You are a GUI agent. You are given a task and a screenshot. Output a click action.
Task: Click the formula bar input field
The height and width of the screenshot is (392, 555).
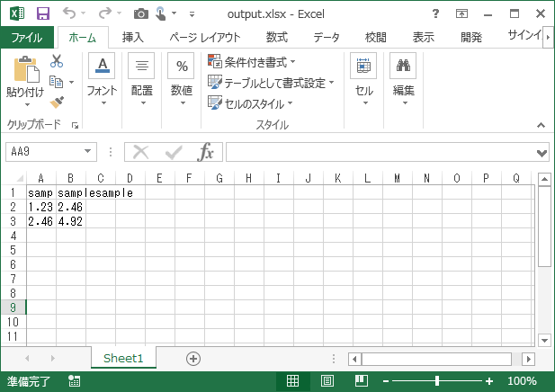(x=381, y=152)
